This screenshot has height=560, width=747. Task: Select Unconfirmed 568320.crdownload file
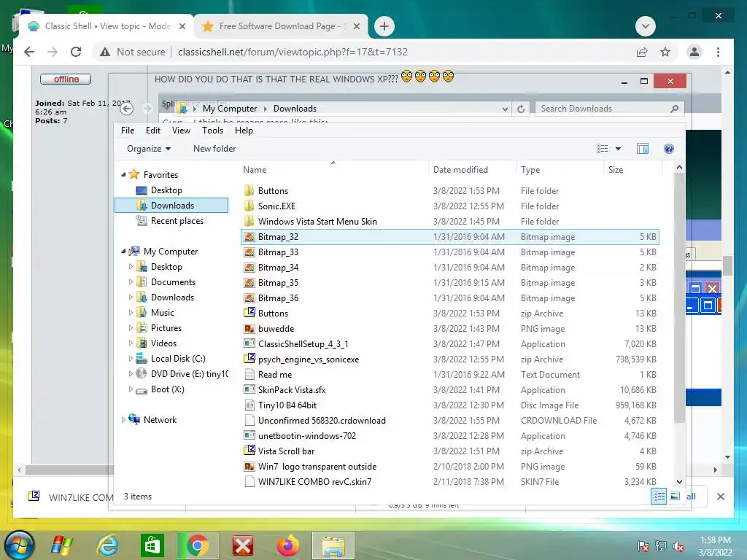(322, 421)
